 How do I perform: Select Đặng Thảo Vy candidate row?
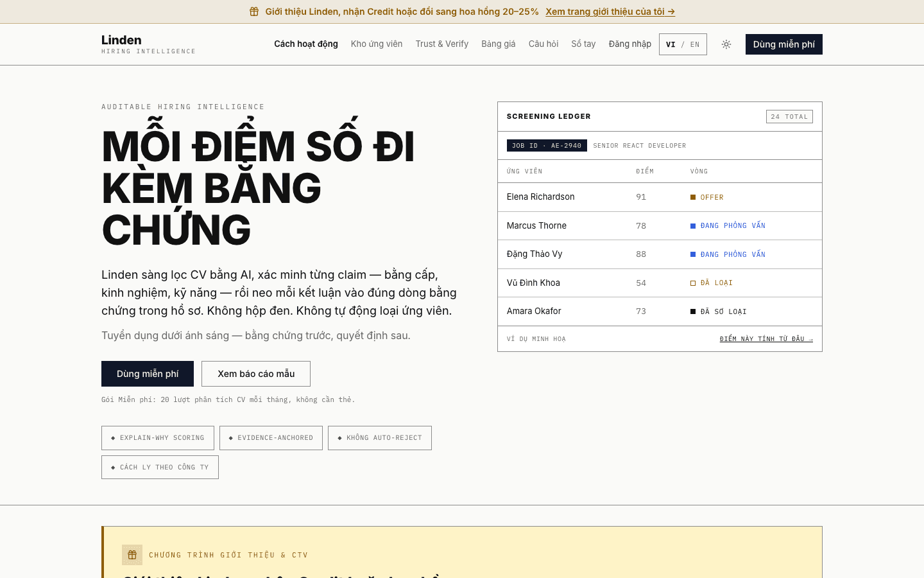click(660, 254)
